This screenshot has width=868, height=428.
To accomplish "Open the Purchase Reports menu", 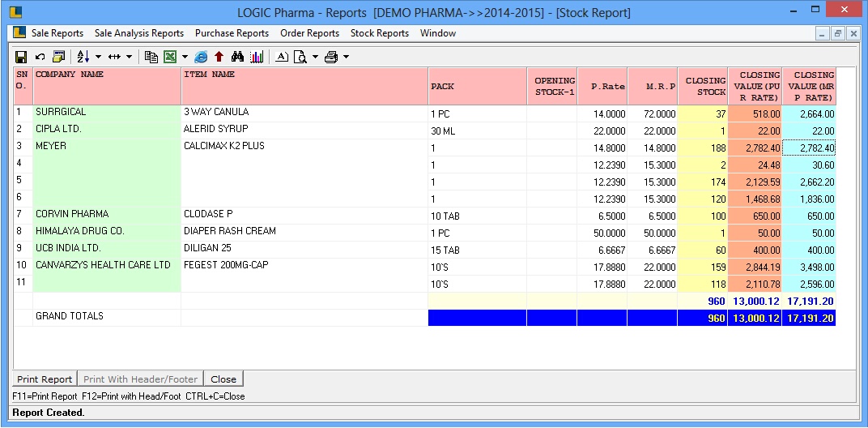I will 232,33.
